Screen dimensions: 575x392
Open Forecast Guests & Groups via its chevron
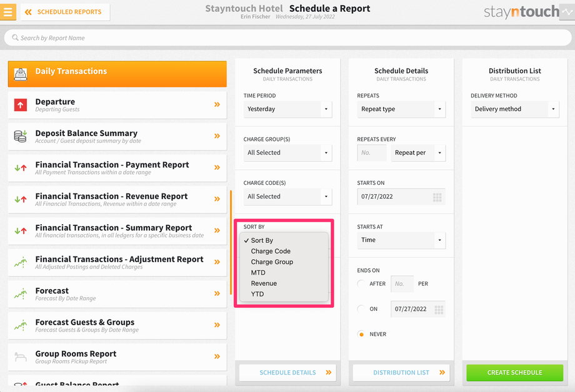217,325
